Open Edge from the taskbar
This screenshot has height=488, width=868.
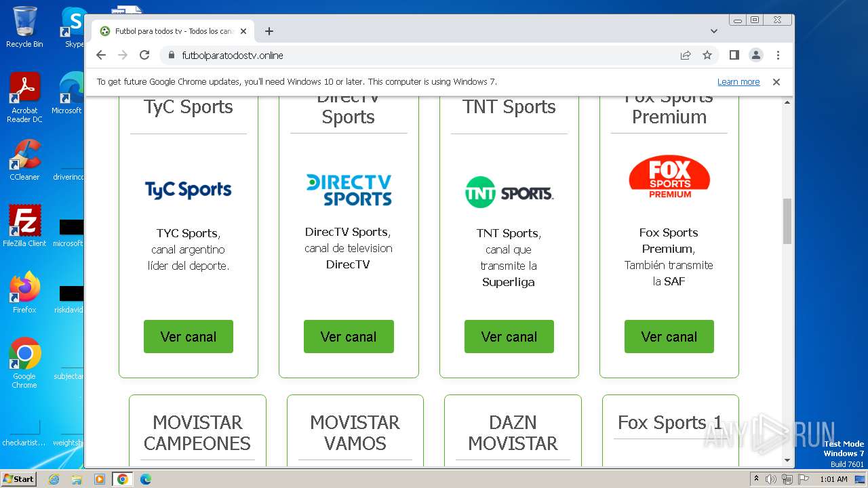pyautogui.click(x=145, y=479)
